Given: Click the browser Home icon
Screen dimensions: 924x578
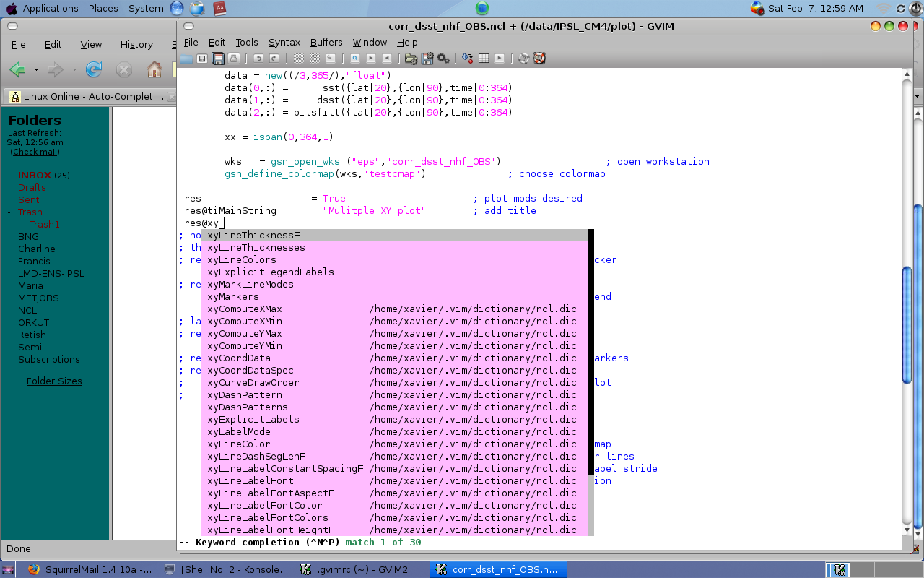Looking at the screenshot, I should coord(154,69).
